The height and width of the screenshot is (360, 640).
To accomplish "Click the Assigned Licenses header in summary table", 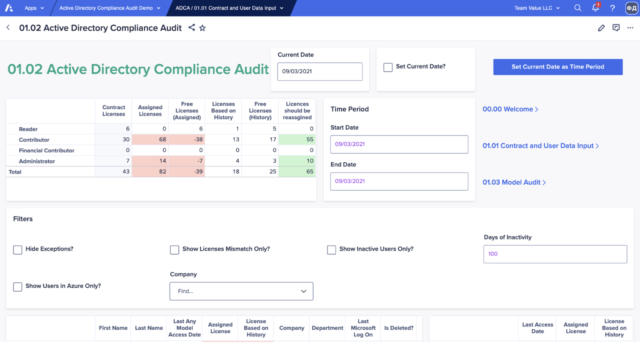I will (150, 111).
